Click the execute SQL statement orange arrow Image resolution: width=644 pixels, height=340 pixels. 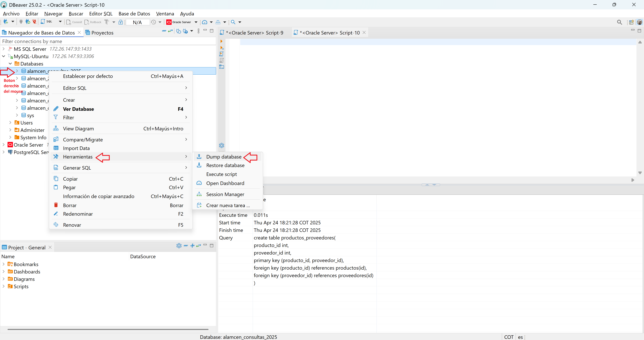(x=221, y=41)
